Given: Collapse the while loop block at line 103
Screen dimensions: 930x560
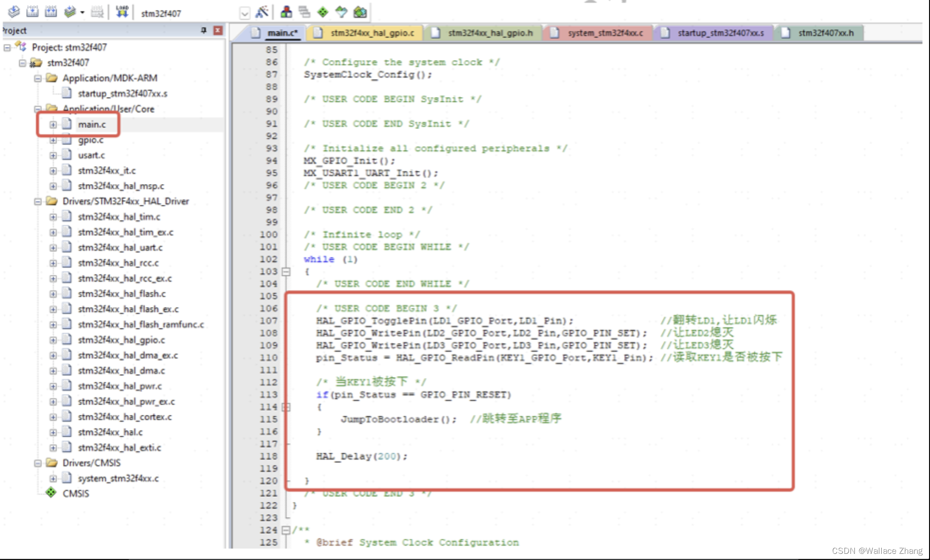Looking at the screenshot, I should pyautogui.click(x=286, y=272).
